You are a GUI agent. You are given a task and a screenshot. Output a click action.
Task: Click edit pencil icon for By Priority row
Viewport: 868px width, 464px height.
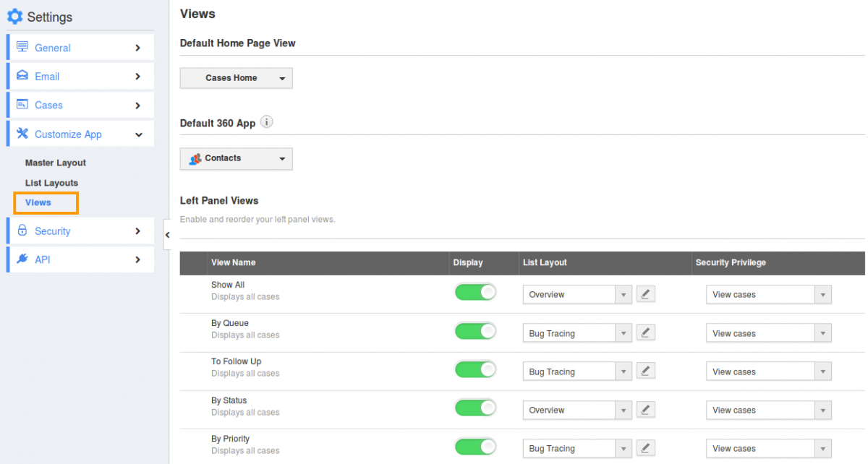tap(646, 448)
